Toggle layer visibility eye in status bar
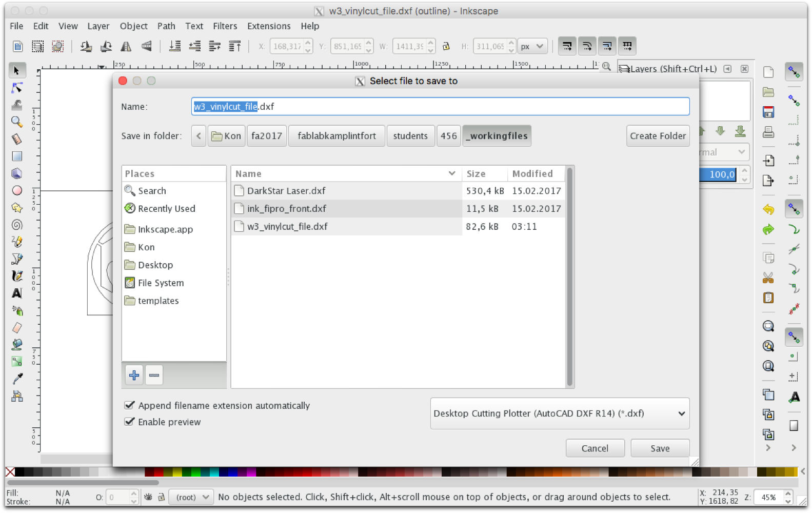This screenshot has height=513, width=812. 148,497
